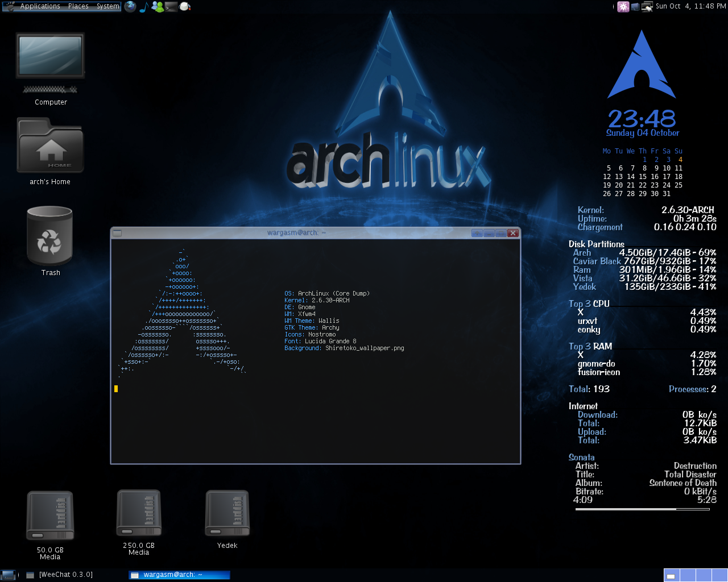Open the purple GNOME Do tray icon

pos(623,7)
